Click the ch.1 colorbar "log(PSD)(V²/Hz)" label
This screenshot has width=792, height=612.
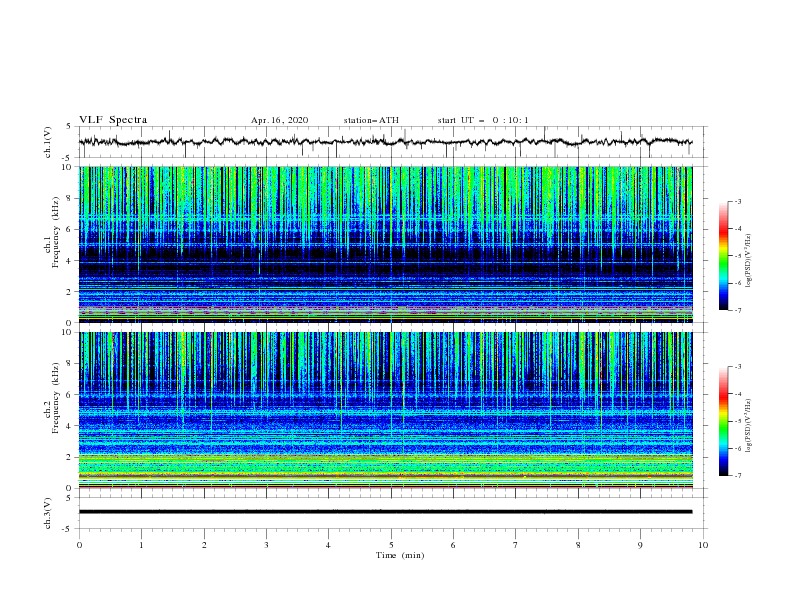point(748,261)
